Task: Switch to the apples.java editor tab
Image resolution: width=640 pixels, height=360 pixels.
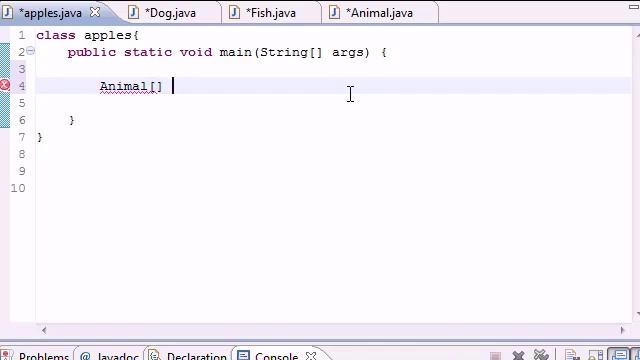Action: tap(50, 13)
